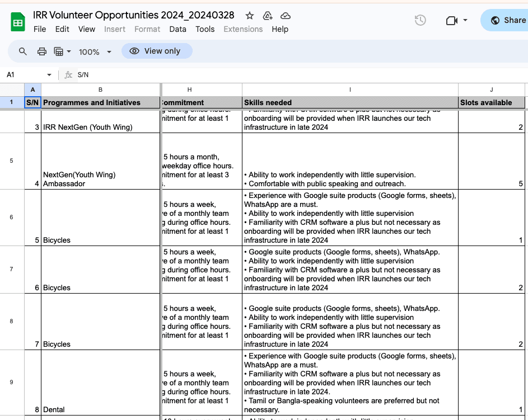Screen dimensions: 528x420
Task: Click the add to Drive icon
Action: pos(268,16)
